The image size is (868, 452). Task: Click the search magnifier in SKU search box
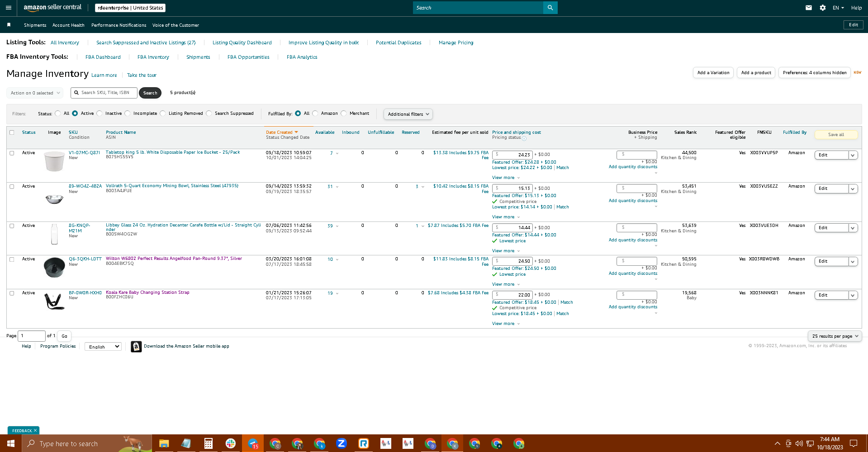click(76, 93)
